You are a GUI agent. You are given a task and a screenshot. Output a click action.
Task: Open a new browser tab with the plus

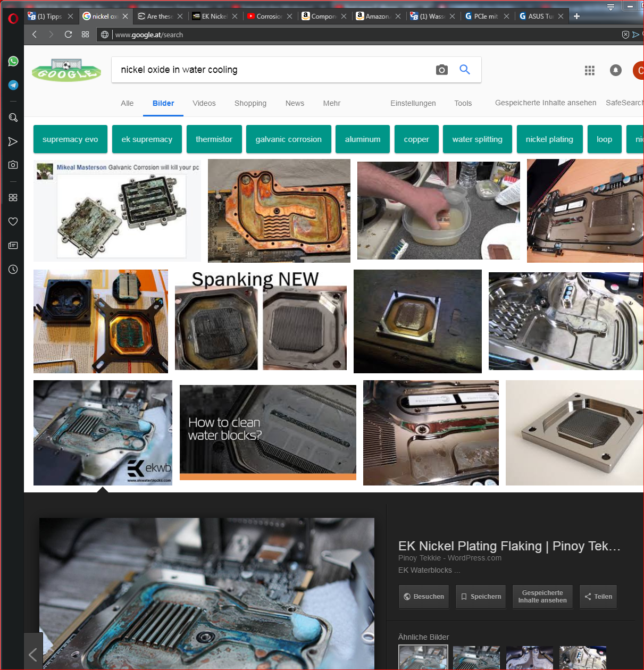pyautogui.click(x=576, y=16)
